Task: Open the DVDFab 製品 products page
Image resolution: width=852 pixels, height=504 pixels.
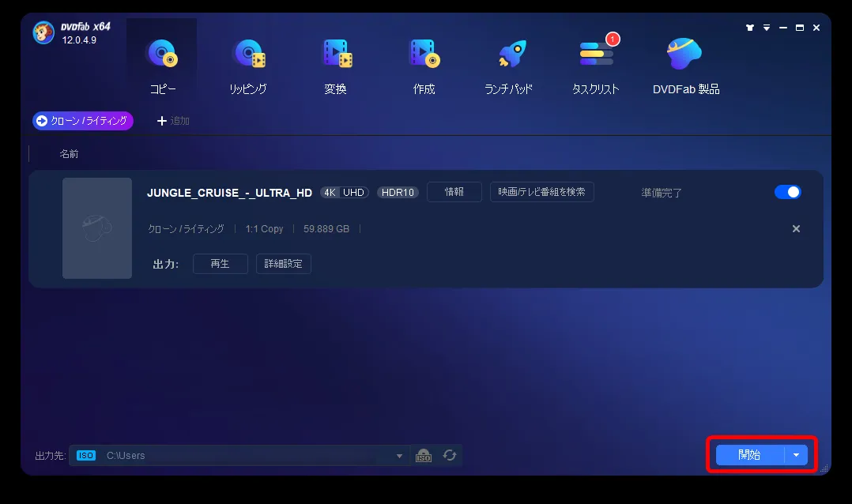Action: [x=686, y=66]
